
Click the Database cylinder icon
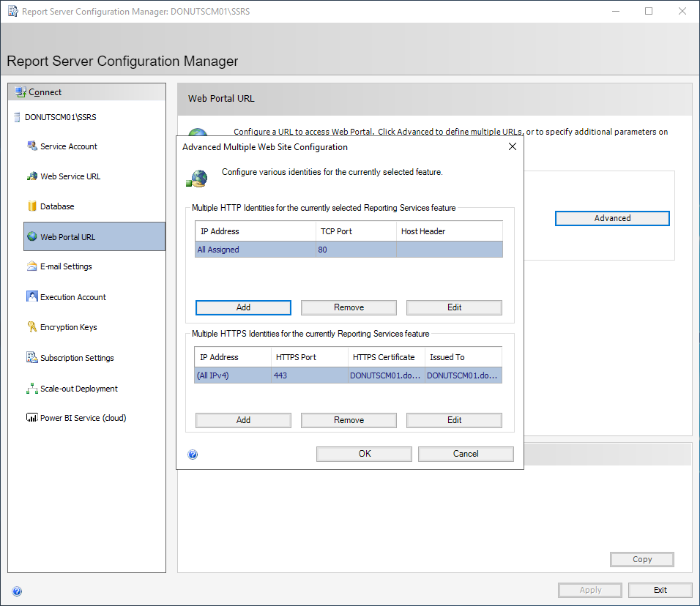pos(31,206)
